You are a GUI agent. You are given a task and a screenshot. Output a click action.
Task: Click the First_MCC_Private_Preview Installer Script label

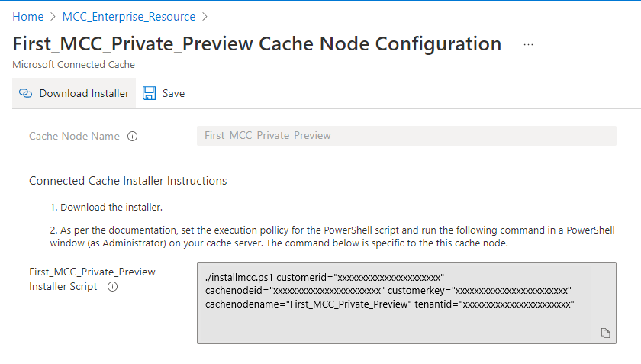coord(92,279)
